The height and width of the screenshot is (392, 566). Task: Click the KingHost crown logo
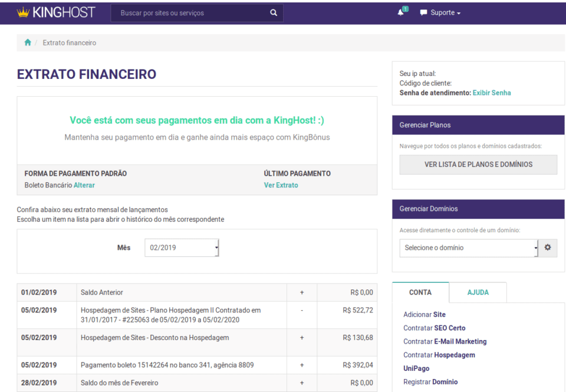pyautogui.click(x=56, y=12)
